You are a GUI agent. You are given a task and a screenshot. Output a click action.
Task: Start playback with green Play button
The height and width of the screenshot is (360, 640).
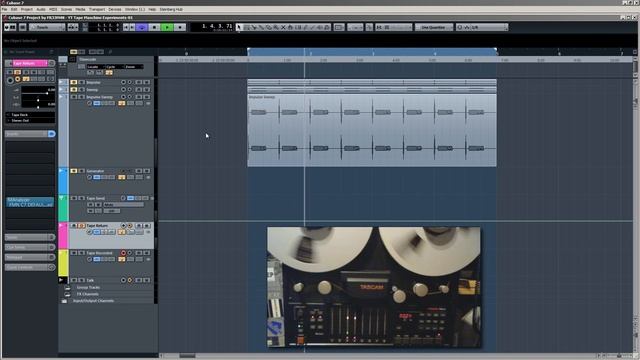[x=167, y=27]
